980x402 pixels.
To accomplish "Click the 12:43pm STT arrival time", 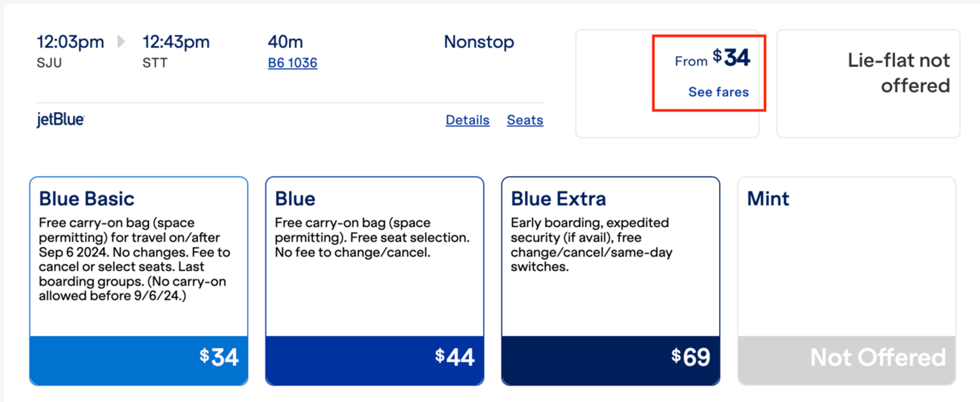I will tap(176, 51).
